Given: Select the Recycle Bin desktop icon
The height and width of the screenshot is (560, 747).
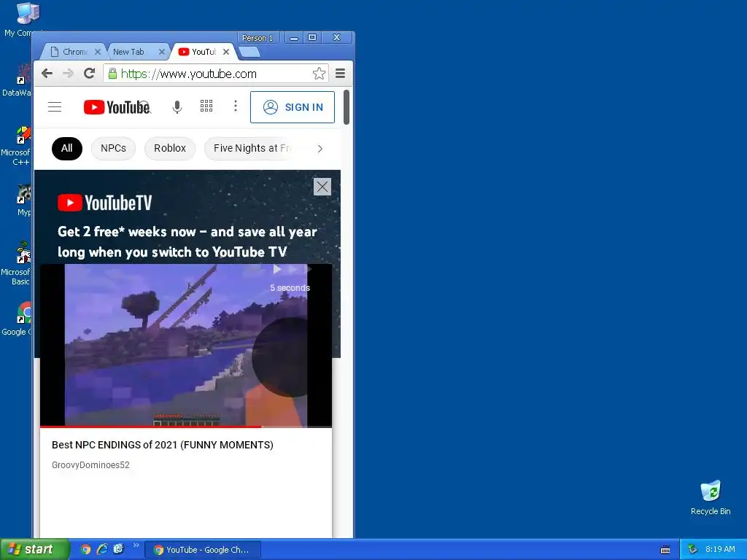Looking at the screenshot, I should click(x=711, y=498).
